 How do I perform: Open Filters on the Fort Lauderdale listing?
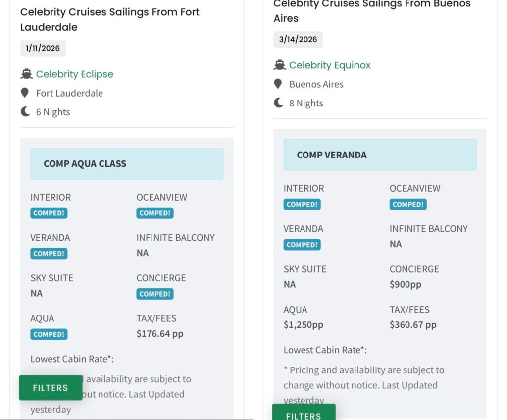coord(51,388)
